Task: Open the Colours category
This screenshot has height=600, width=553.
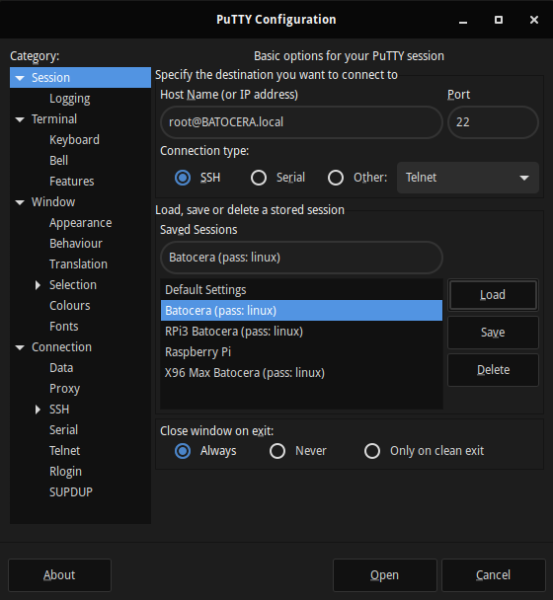Action: point(70,305)
